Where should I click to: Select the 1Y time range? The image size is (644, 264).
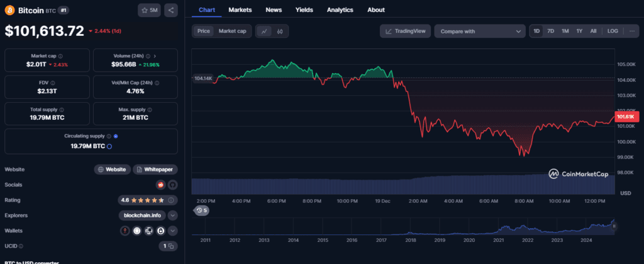(579, 32)
